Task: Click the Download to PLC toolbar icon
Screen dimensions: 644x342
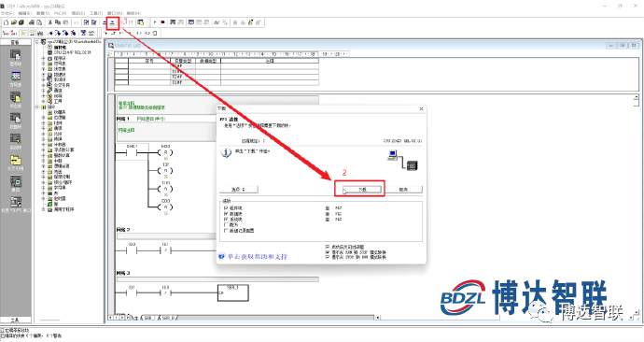Action: pyautogui.click(x=112, y=22)
